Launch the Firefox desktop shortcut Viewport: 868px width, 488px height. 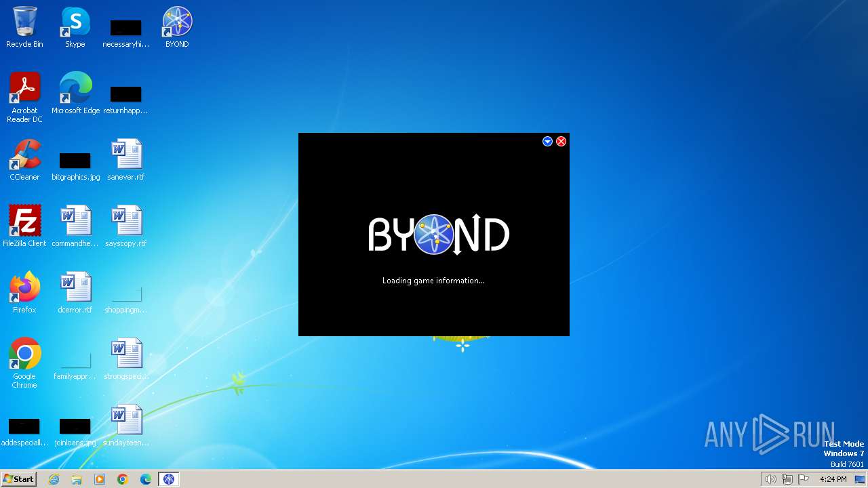point(24,293)
